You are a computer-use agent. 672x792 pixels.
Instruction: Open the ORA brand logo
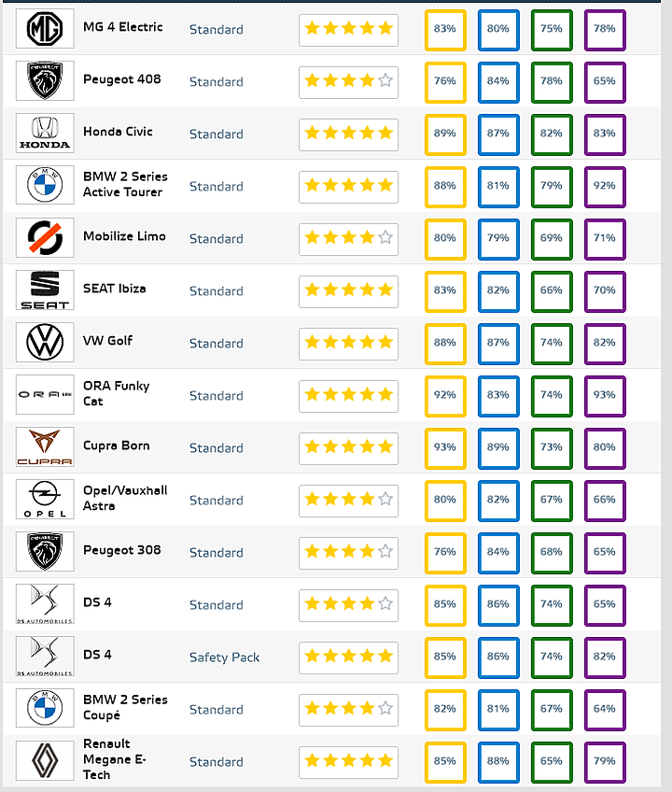click(45, 394)
